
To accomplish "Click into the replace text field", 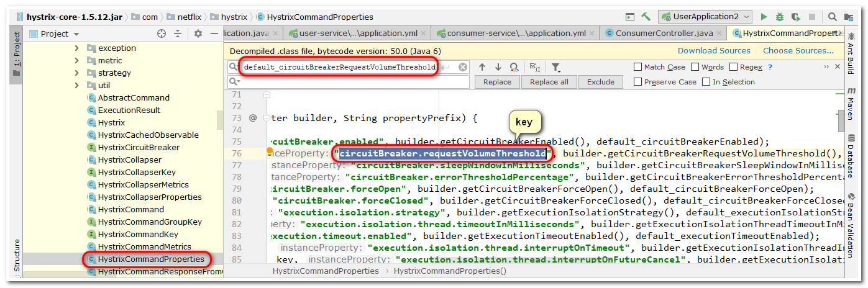I will click(x=349, y=81).
